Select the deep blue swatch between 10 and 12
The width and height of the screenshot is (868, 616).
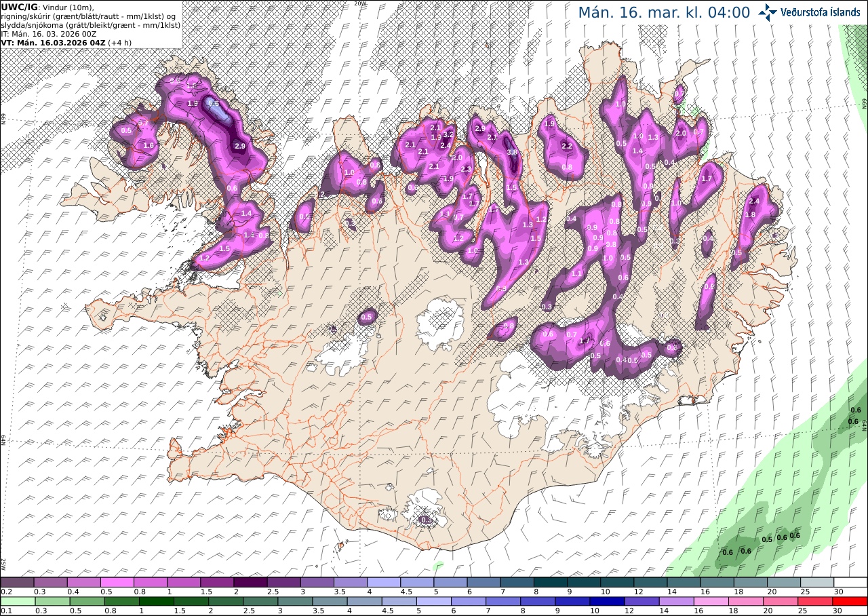click(x=607, y=601)
